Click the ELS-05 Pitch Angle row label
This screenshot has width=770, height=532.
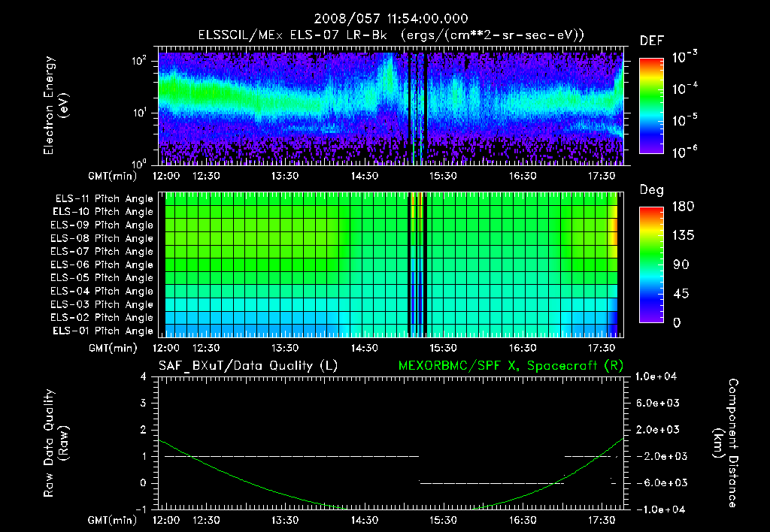click(x=102, y=278)
